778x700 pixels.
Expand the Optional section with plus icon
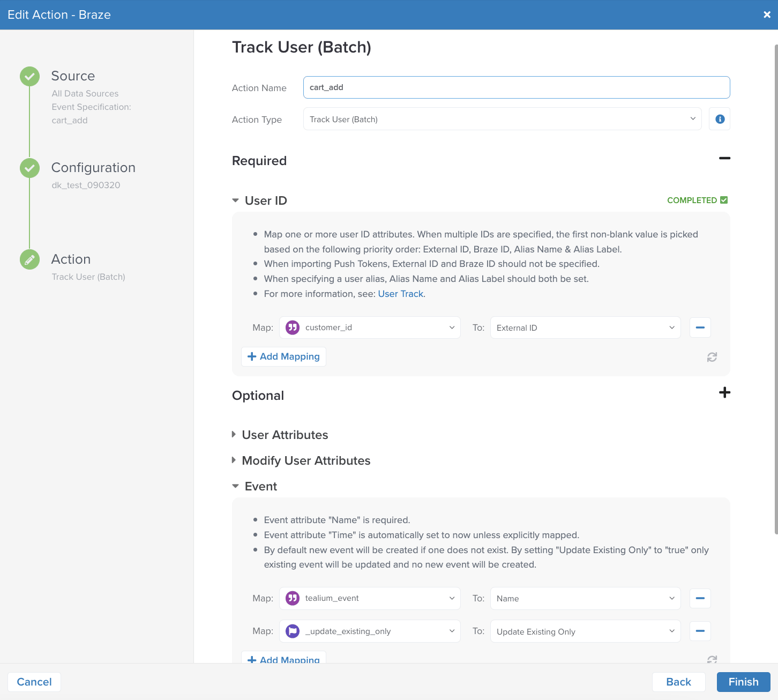point(724,392)
